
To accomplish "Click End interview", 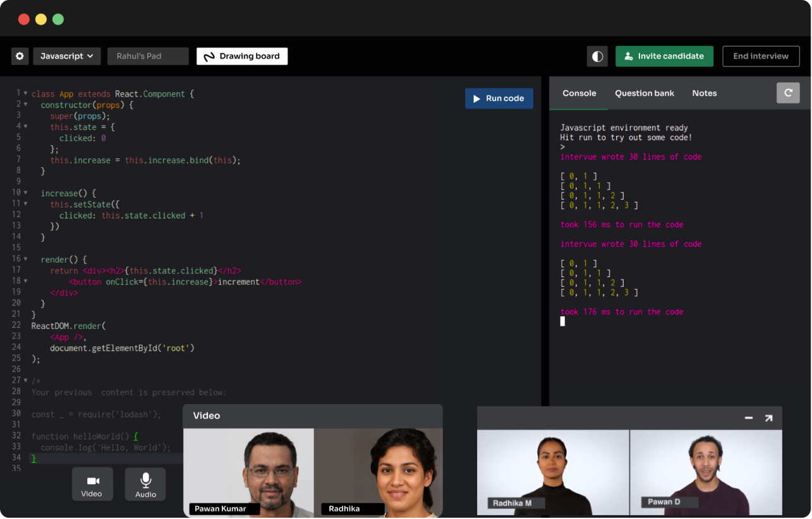I will click(761, 56).
